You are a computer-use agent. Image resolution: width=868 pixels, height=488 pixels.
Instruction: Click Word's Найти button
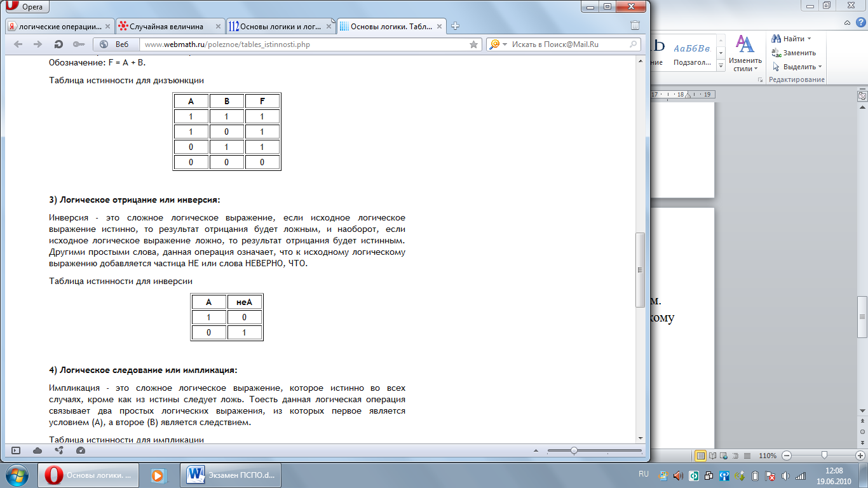click(x=788, y=39)
